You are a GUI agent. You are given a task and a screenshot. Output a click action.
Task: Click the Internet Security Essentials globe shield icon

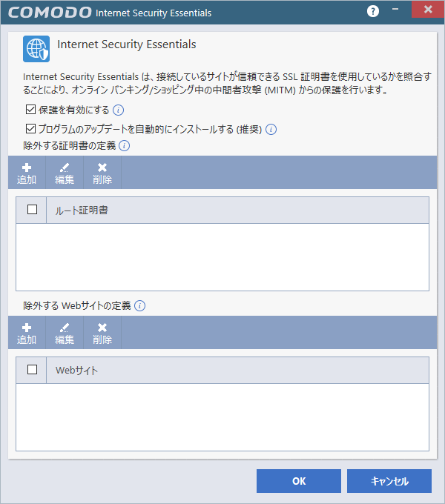pyautogui.click(x=36, y=49)
